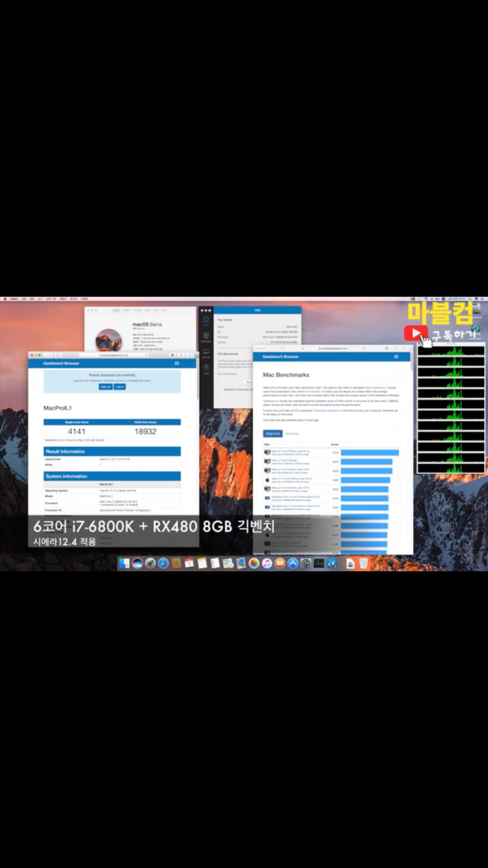Open Activity Monitor icon in Dock
The height and width of the screenshot is (868, 488).
[x=319, y=563]
